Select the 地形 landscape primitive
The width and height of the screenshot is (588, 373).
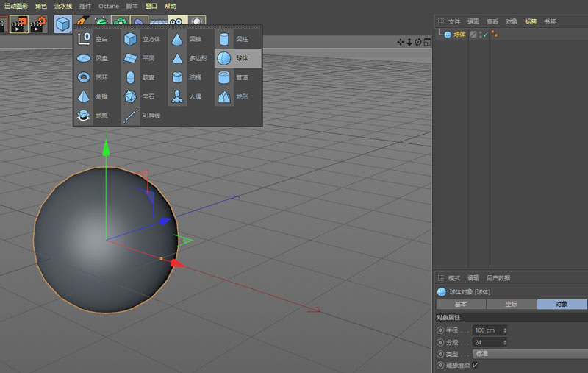pyautogui.click(x=223, y=96)
